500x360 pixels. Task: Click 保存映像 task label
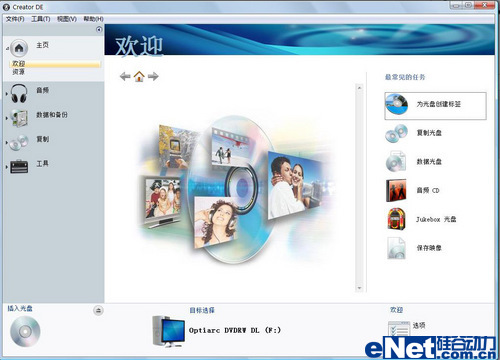[x=429, y=248]
